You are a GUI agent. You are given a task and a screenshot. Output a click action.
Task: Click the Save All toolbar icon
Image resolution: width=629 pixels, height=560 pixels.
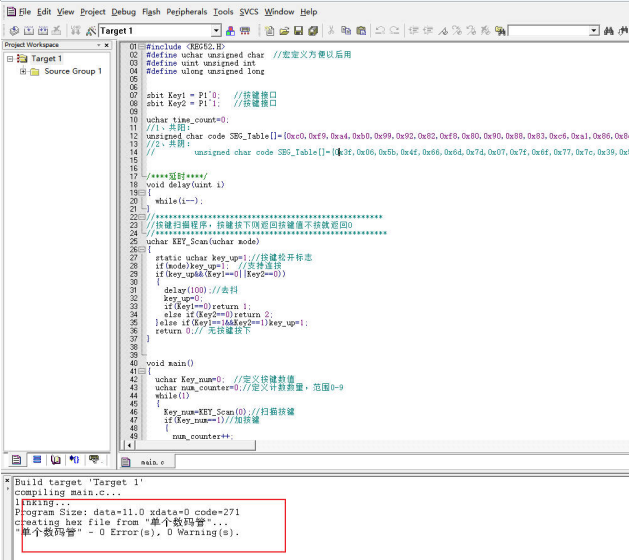click(x=313, y=31)
